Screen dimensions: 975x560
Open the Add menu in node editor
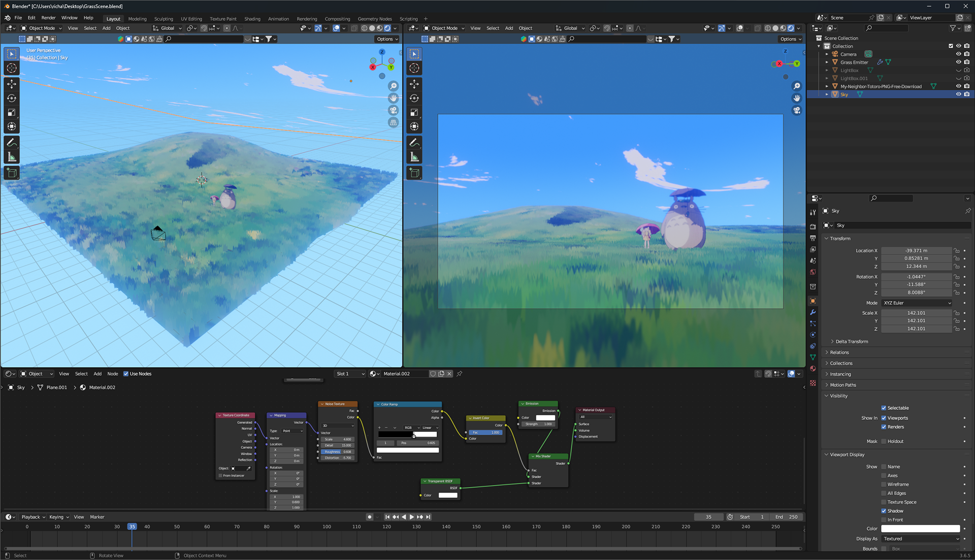tap(97, 374)
